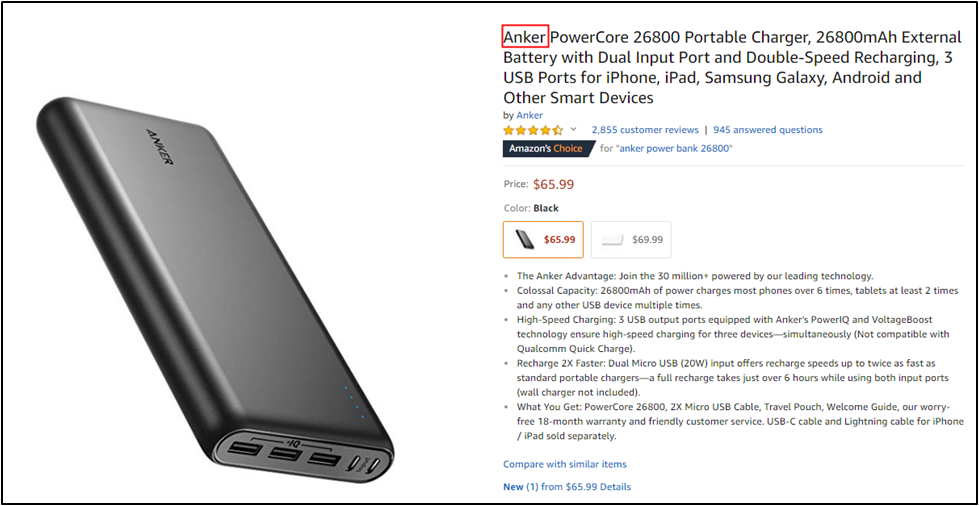
Task: Expand the rating breakdown arrow beside the stars
Action: [x=573, y=130]
